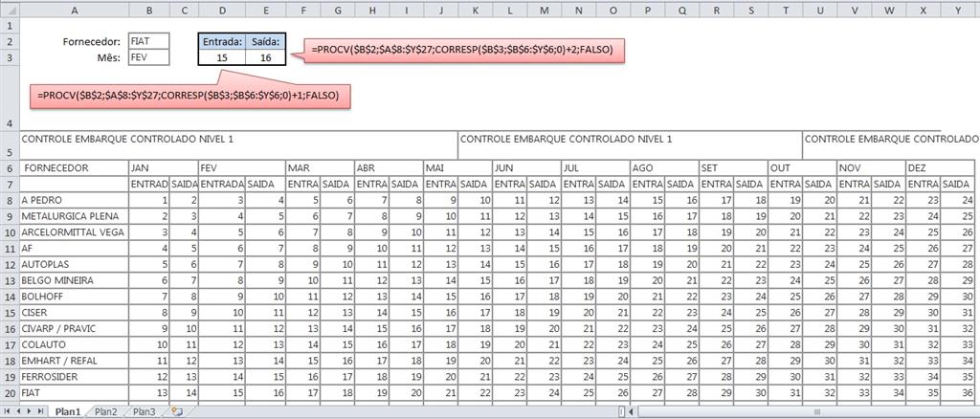
Task: Click the 'Entrada:' header cell
Action: click(222, 42)
